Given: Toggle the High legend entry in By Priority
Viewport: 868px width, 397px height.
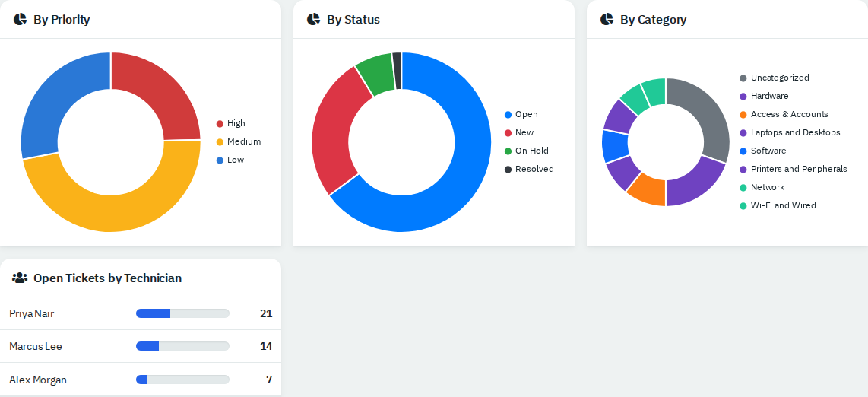Looking at the screenshot, I should (x=231, y=123).
